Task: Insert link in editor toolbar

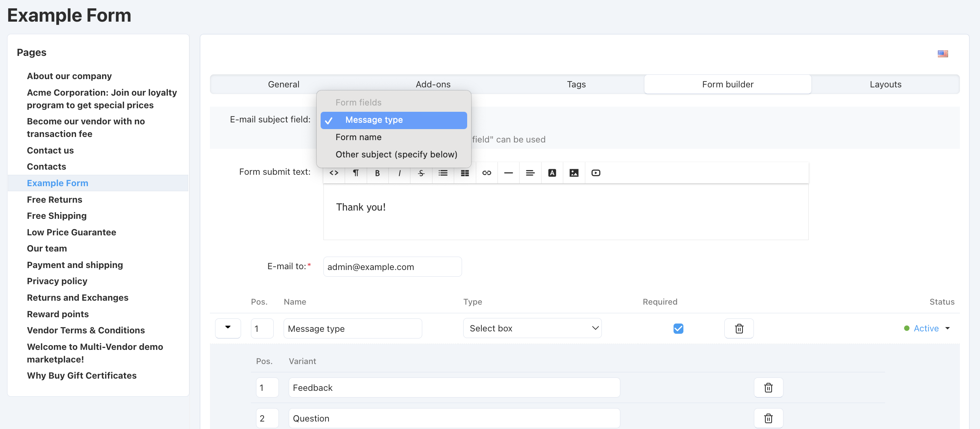Action: pyautogui.click(x=487, y=173)
